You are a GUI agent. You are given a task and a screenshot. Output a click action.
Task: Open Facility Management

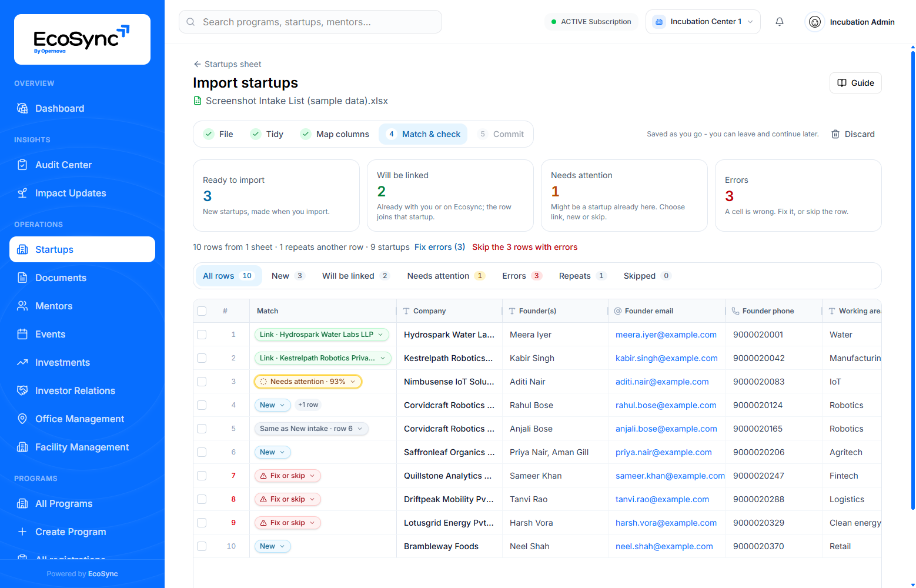(82, 447)
